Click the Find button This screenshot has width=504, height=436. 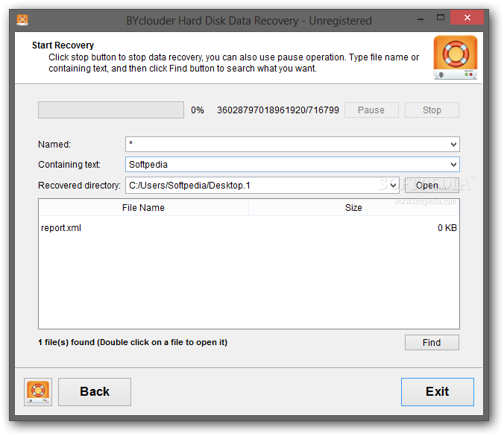tap(432, 343)
